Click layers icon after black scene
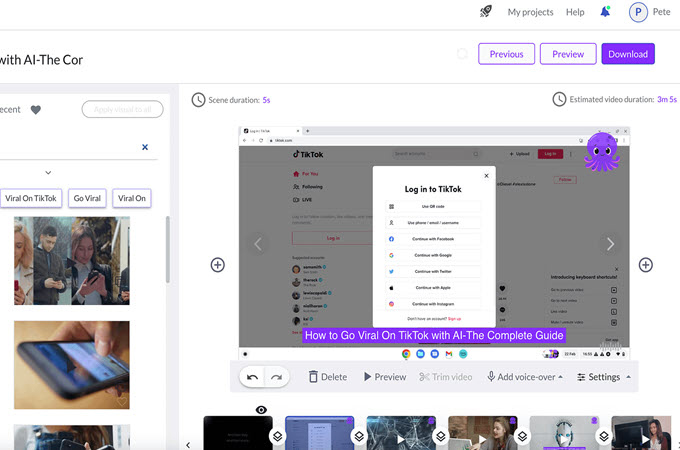Image resolution: width=680 pixels, height=450 pixels. pyautogui.click(x=278, y=436)
